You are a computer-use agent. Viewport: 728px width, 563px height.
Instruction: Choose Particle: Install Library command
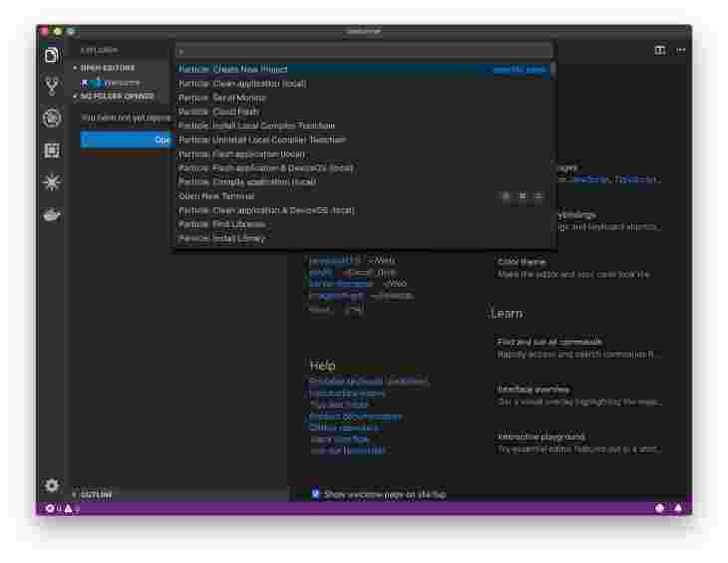(365, 238)
